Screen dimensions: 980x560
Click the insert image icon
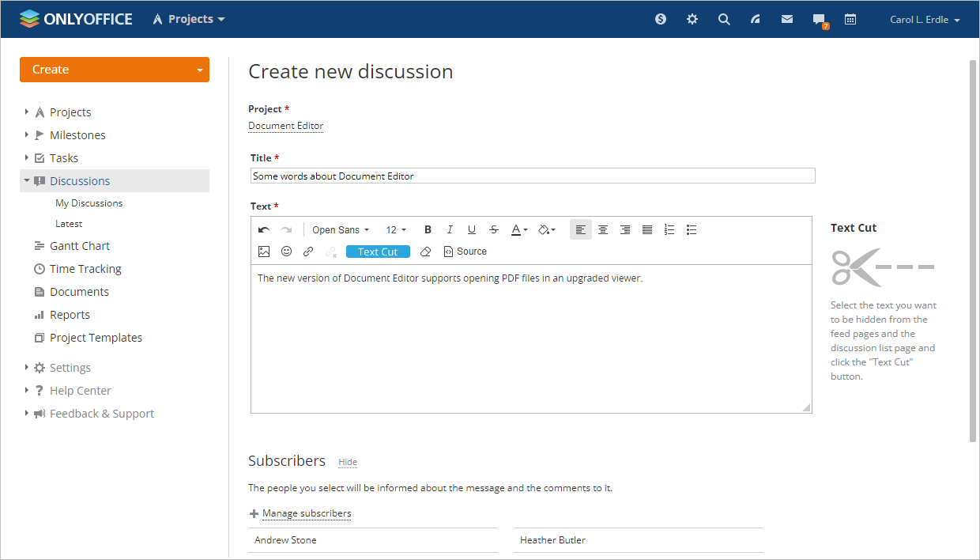(x=264, y=252)
